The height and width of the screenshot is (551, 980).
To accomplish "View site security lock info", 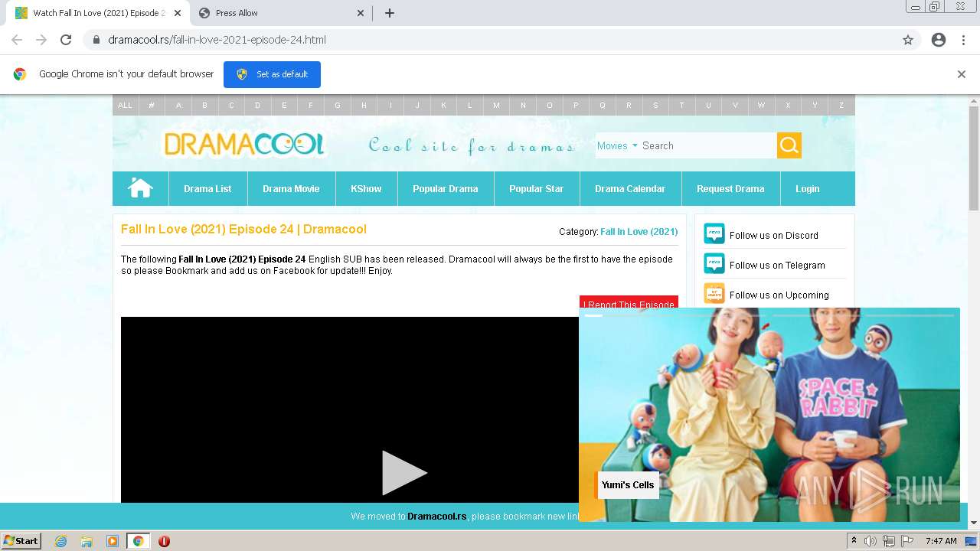I will [x=96, y=40].
